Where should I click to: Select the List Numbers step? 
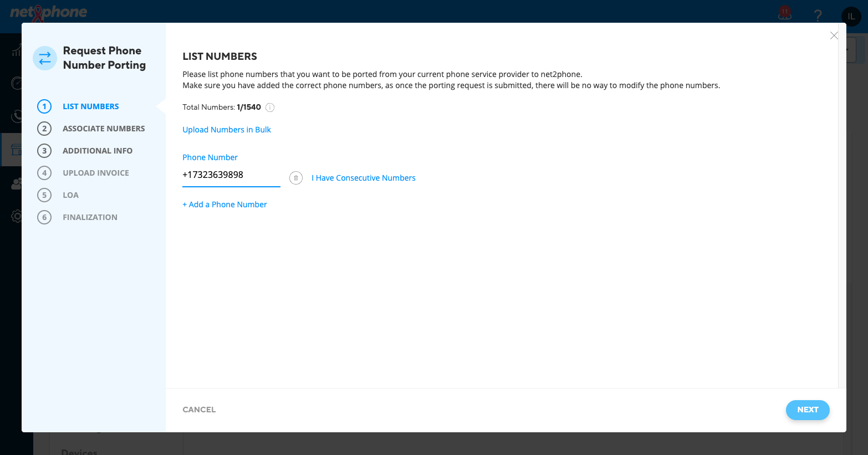pos(78,106)
